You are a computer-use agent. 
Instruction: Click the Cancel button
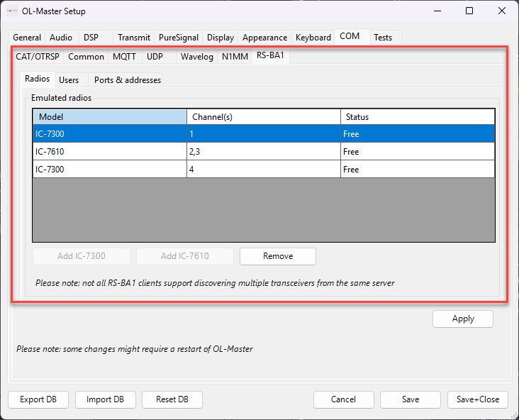pyautogui.click(x=344, y=400)
